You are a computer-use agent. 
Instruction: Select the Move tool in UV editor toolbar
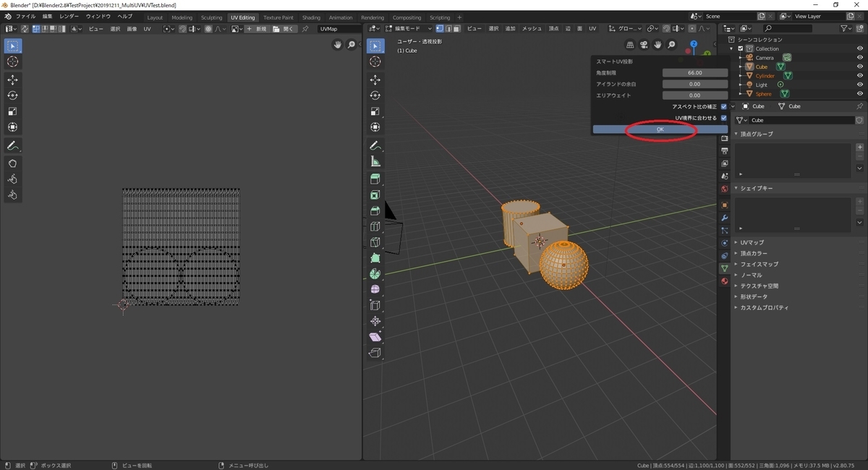pos(12,80)
